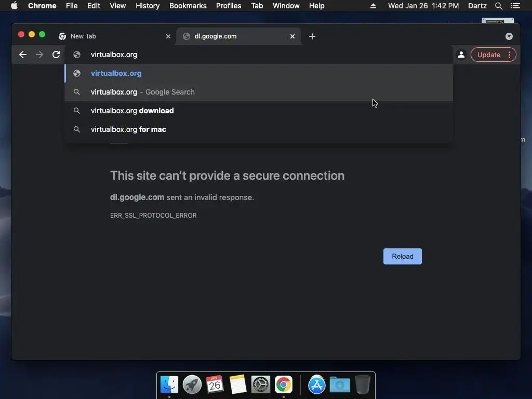
Task: Choose the virtualbox.org URL suggestion
Action: pos(259,73)
